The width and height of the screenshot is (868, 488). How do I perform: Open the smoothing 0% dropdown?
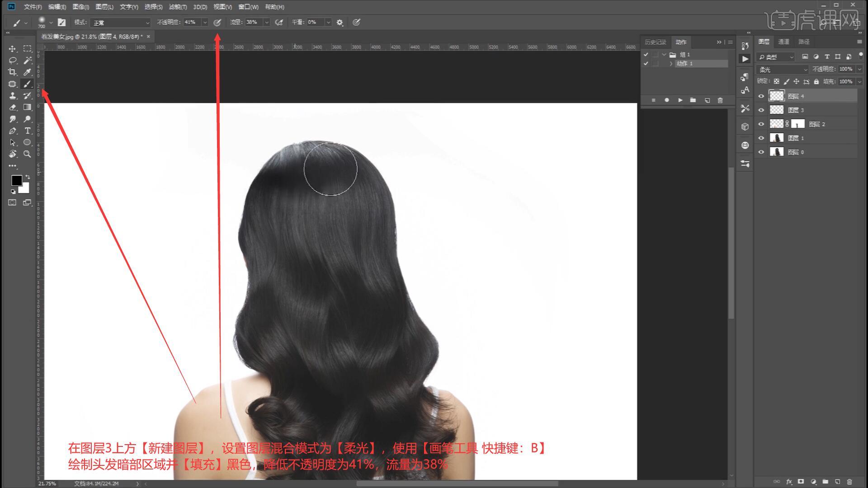click(x=328, y=22)
